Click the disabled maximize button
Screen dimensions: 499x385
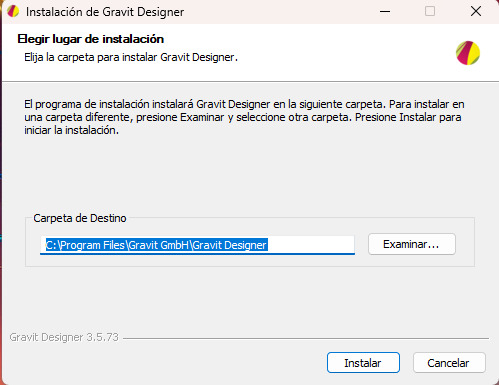[x=430, y=12]
